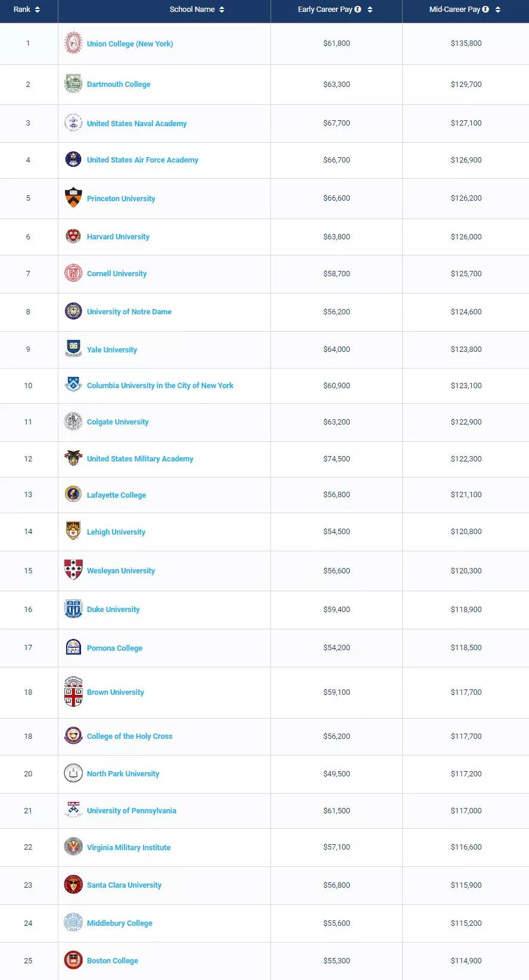Click the Princeton University shield logo
Screen dimensions: 529x980
pos(73,198)
